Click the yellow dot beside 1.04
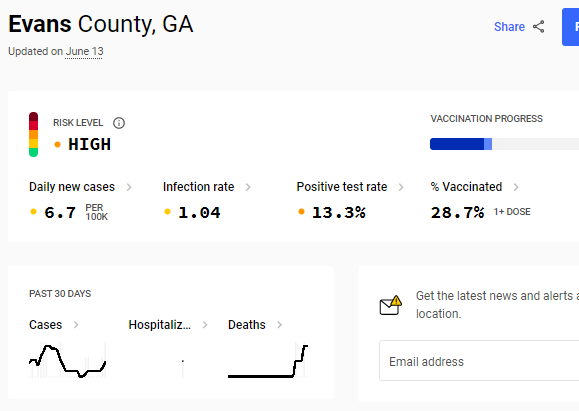Screen dimensions: 579x411 tap(167, 212)
